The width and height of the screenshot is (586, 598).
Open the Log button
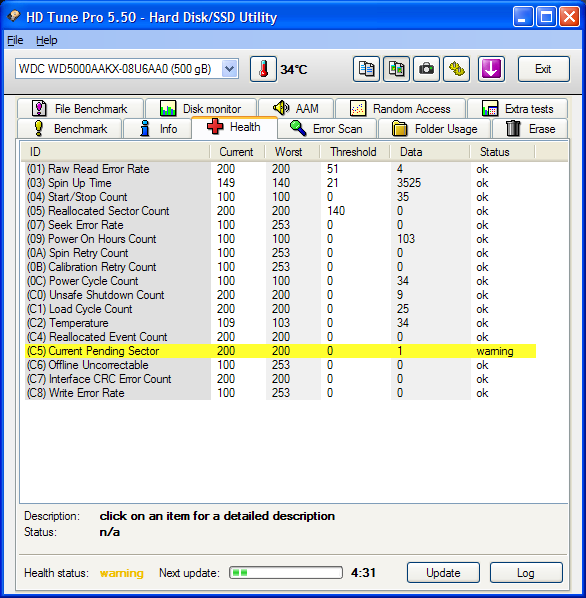(526, 572)
